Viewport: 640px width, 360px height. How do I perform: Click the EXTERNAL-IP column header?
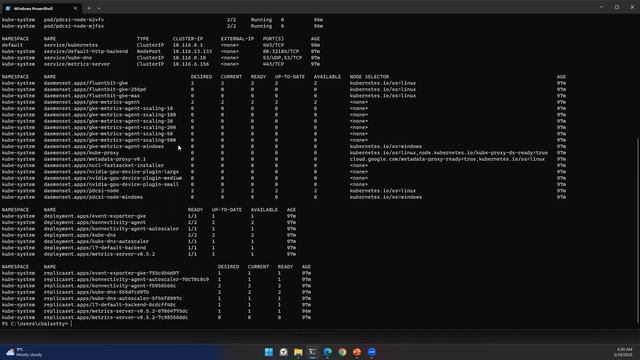(x=238, y=39)
